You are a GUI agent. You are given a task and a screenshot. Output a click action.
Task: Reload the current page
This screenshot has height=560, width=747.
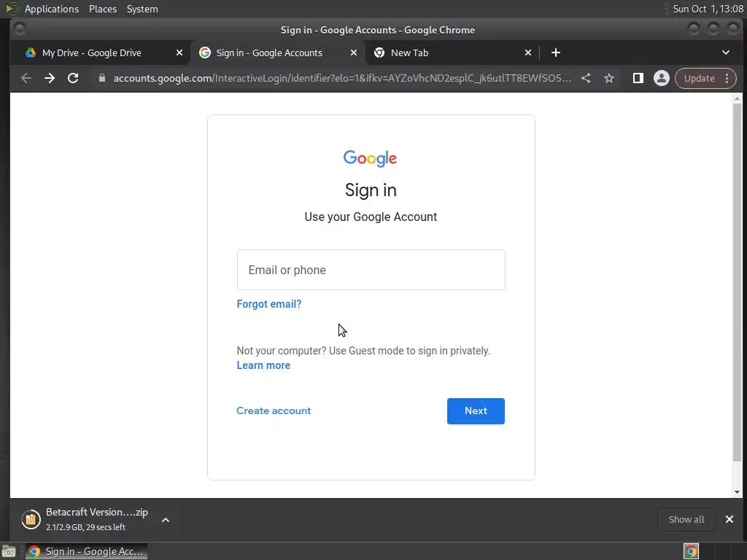pyautogui.click(x=73, y=78)
